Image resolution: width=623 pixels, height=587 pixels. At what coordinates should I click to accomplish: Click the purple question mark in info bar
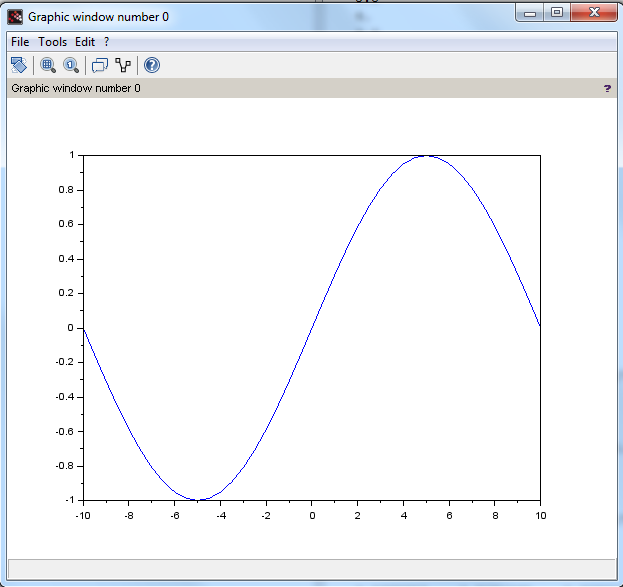tap(607, 88)
